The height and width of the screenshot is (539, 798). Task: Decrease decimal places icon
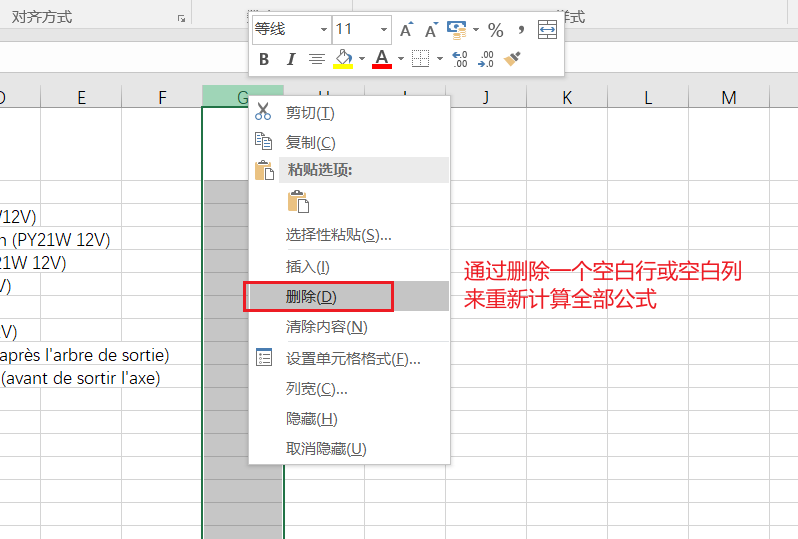[486, 59]
